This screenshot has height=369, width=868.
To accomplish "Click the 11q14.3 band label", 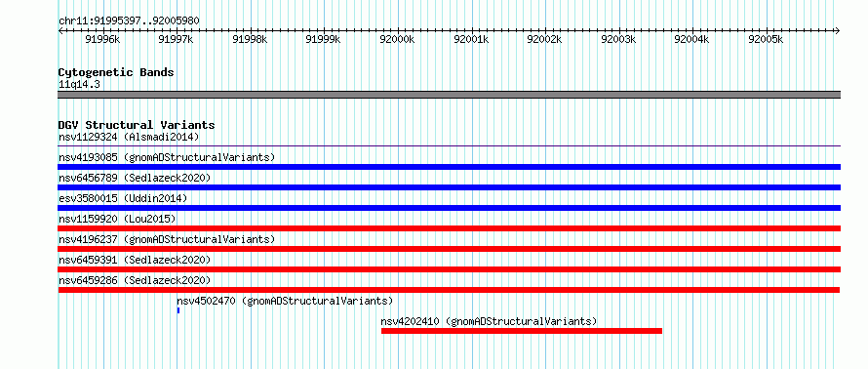I will (x=79, y=85).
